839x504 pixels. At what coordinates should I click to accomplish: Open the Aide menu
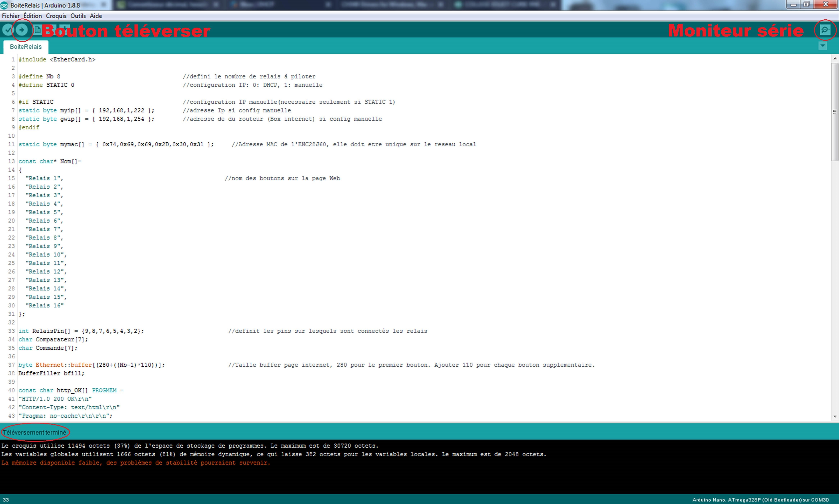pyautogui.click(x=96, y=16)
